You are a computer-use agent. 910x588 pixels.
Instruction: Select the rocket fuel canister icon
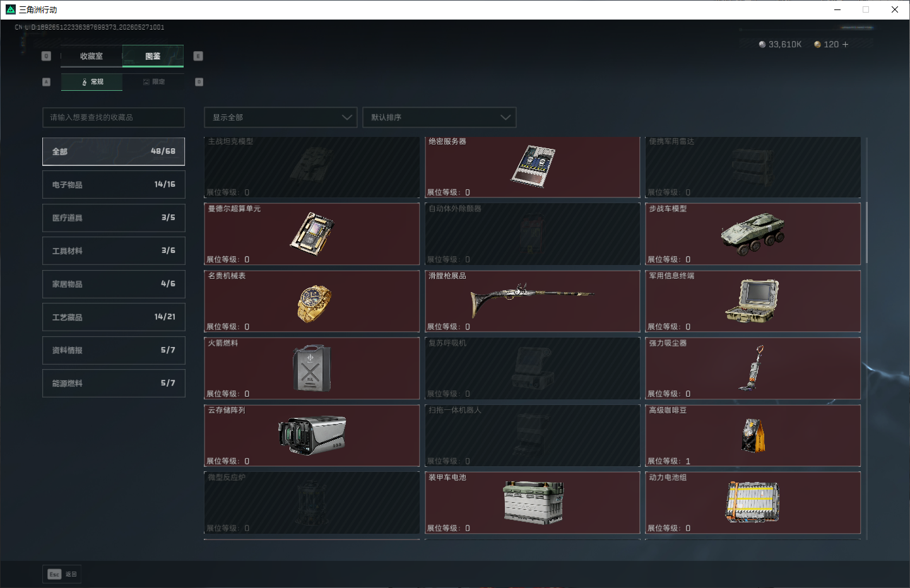point(311,368)
